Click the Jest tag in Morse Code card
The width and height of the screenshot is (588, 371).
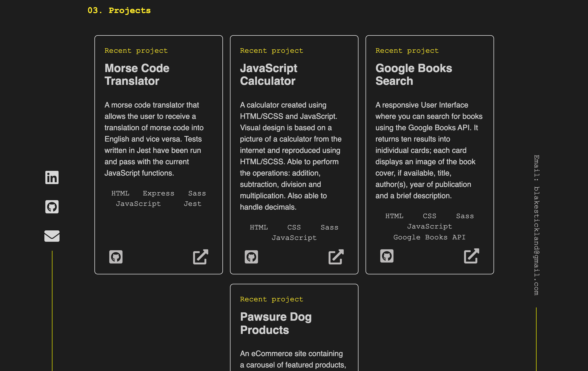192,204
